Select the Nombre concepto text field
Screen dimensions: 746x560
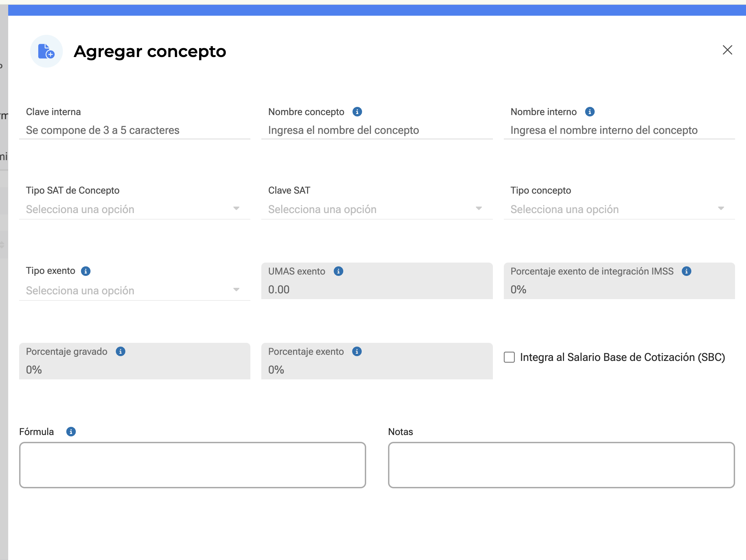coord(377,130)
